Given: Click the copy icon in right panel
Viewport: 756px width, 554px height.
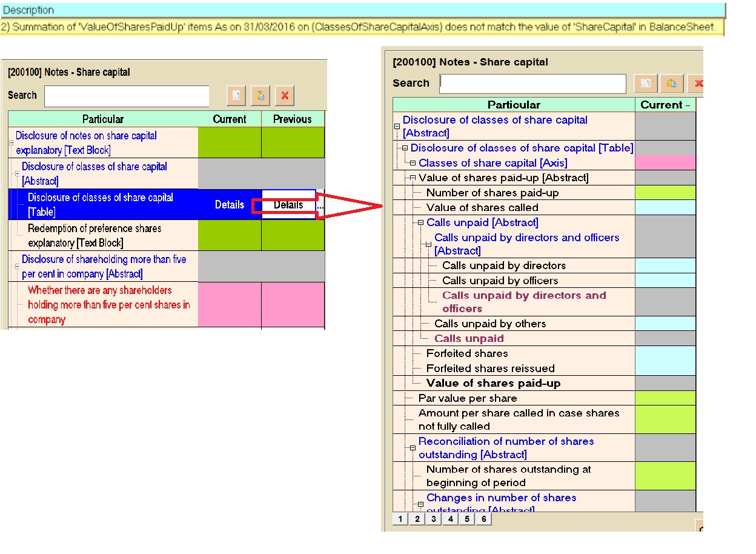Looking at the screenshot, I should pyautogui.click(x=646, y=84).
